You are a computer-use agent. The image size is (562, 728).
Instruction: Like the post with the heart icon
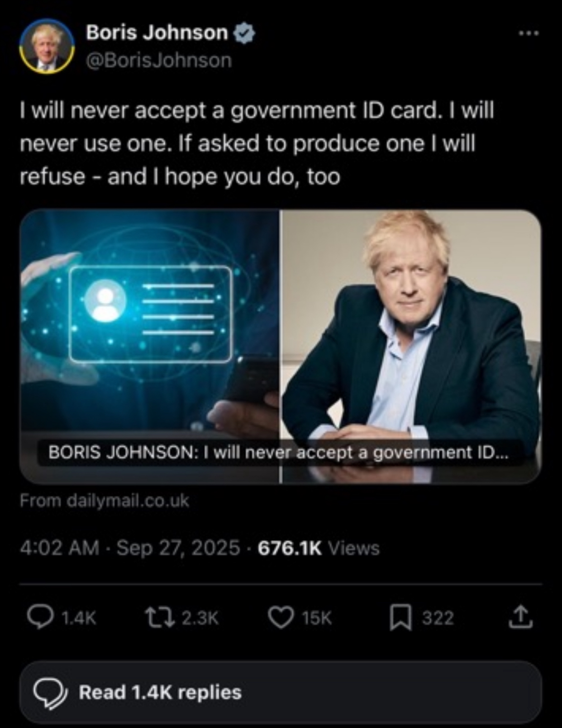tap(281, 618)
